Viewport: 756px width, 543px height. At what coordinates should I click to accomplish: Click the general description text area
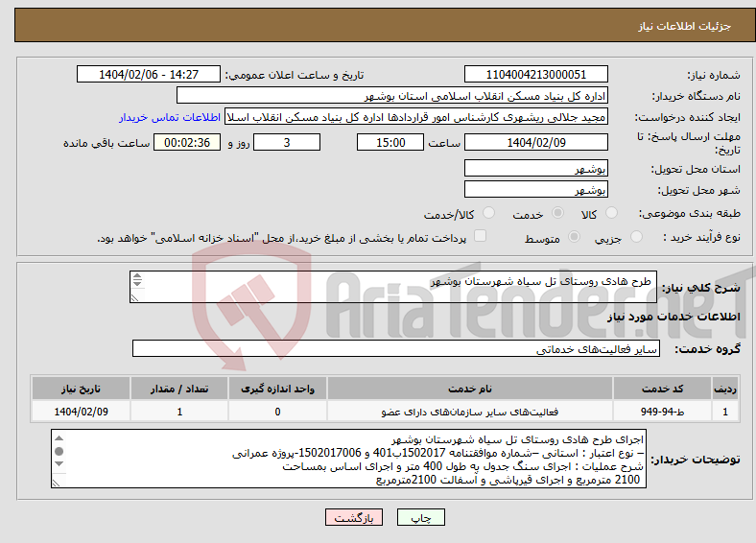[x=393, y=287]
